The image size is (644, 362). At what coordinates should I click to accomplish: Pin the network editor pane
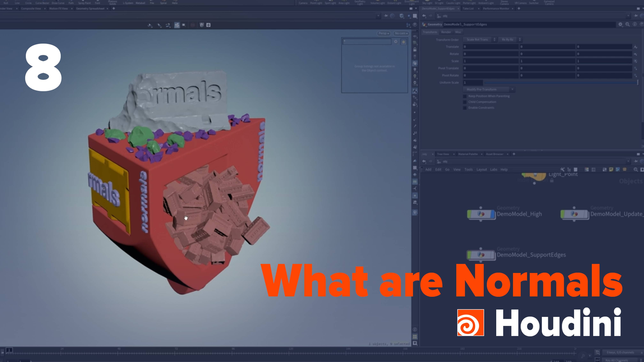636,161
